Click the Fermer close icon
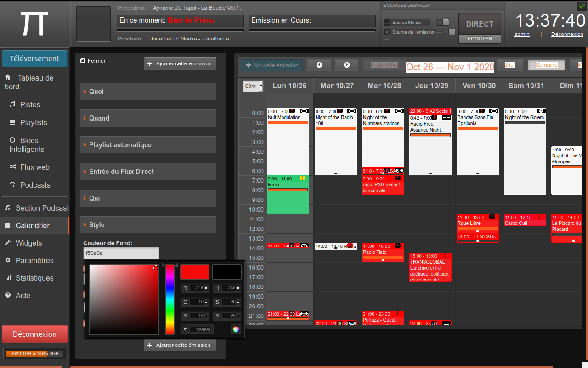The image size is (588, 368). click(83, 61)
